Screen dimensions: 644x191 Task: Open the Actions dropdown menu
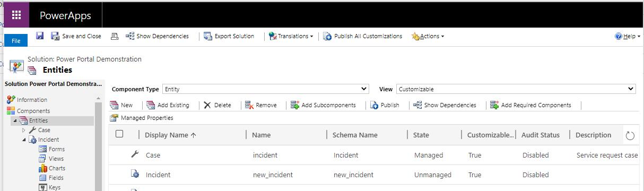click(428, 36)
